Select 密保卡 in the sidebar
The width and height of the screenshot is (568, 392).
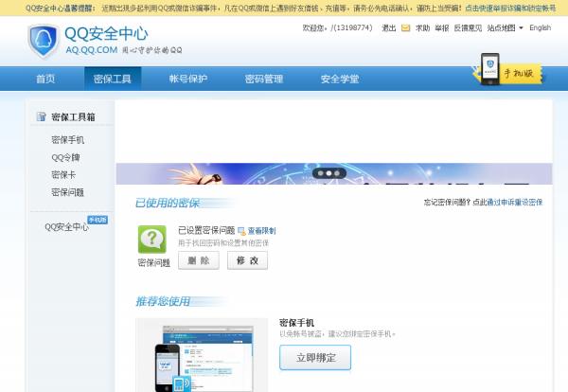(x=63, y=175)
